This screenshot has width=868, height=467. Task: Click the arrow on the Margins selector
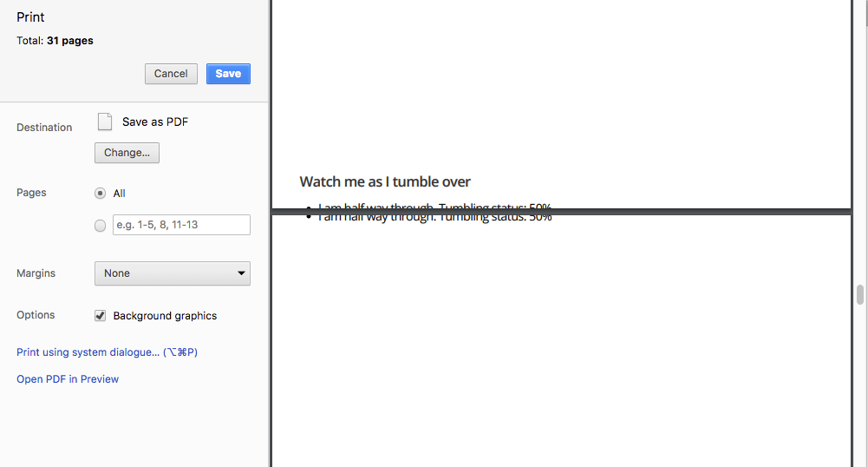click(241, 273)
